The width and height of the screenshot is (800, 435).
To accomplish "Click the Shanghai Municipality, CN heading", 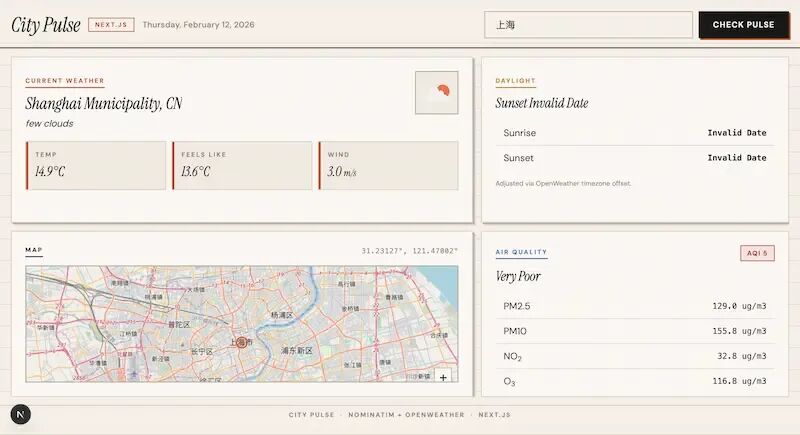I will 104,104.
